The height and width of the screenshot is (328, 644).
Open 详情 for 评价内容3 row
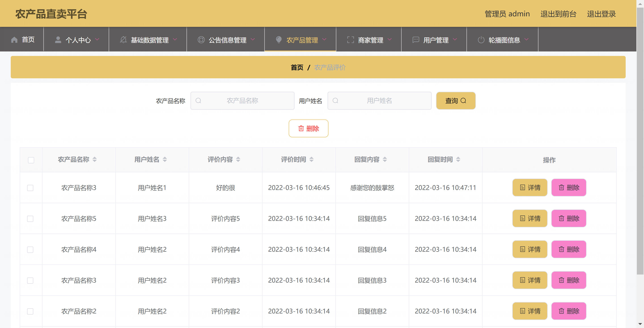(530, 280)
